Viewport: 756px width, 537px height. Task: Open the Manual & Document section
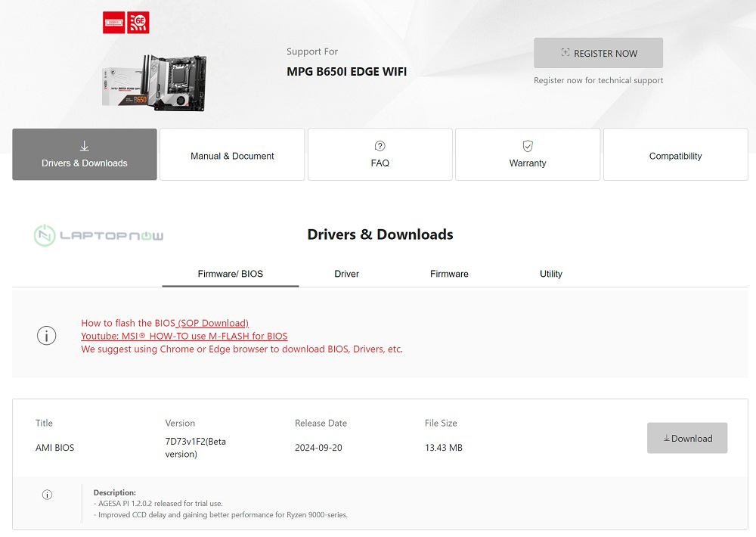232,156
